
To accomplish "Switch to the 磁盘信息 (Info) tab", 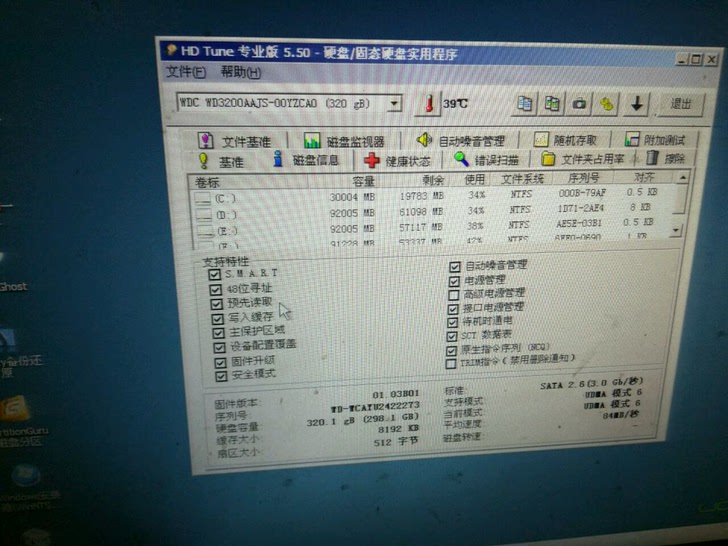I will [306, 160].
